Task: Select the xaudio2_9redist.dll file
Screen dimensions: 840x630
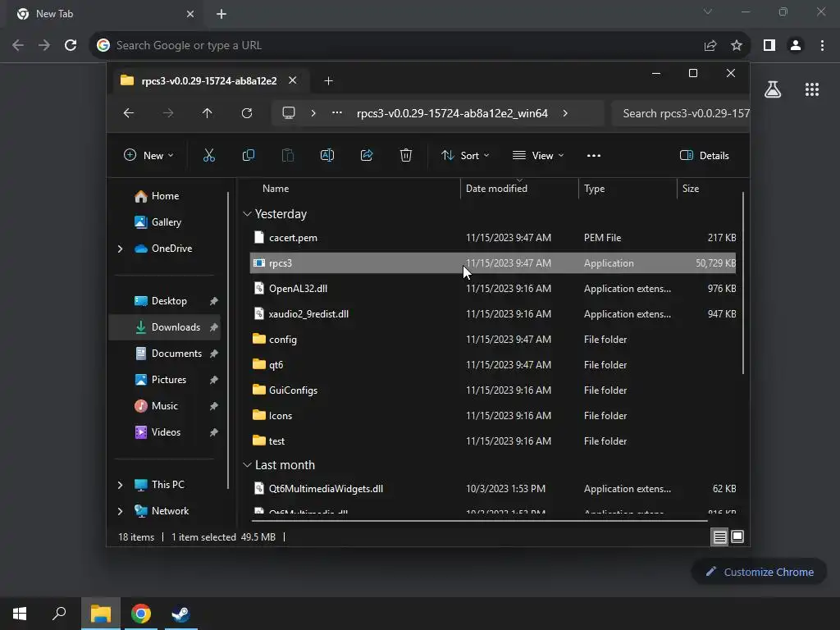Action: pos(493,314)
